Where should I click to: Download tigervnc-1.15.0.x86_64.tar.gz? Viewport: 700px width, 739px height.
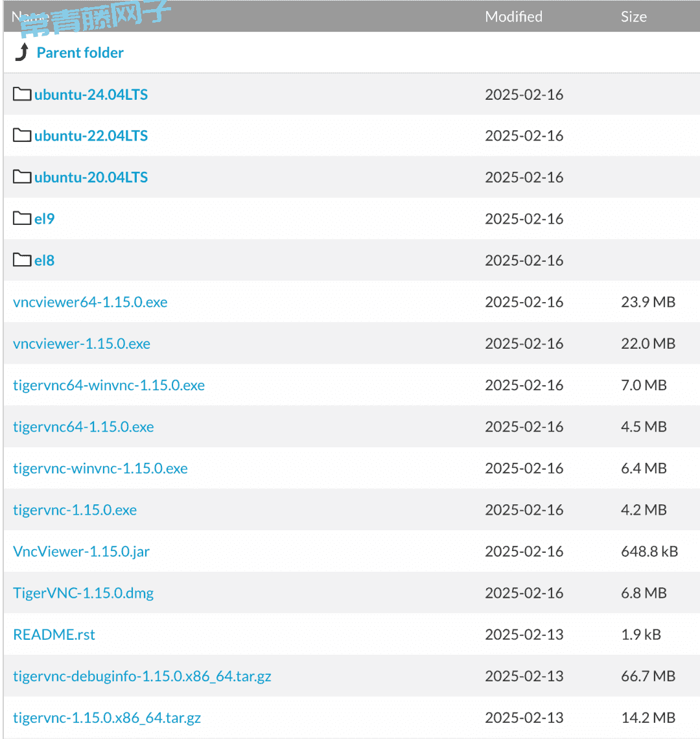107,718
